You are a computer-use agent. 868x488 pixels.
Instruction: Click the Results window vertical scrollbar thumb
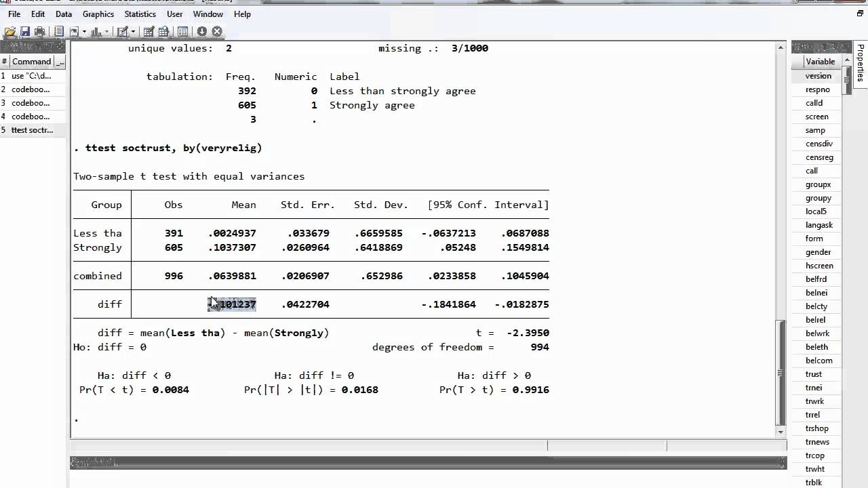(781, 371)
